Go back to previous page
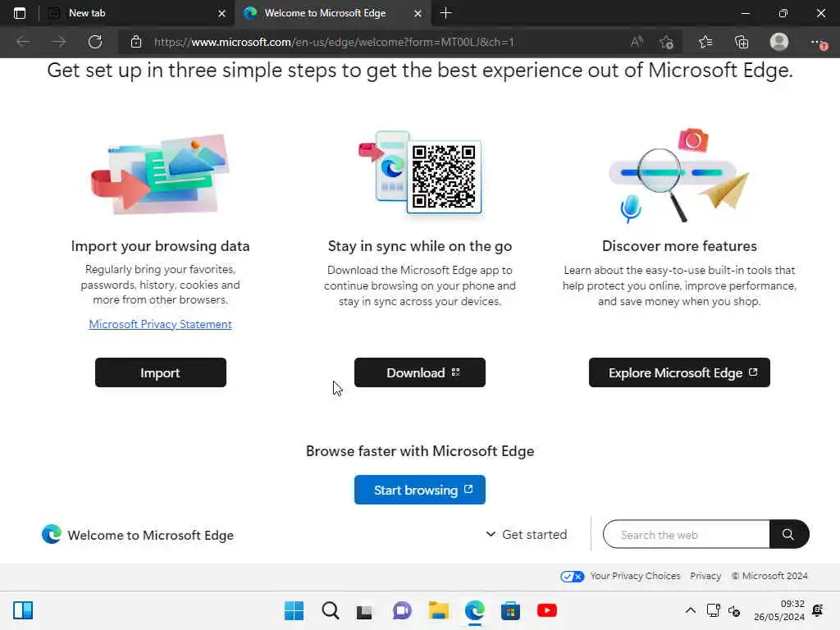The height and width of the screenshot is (630, 840). (x=23, y=42)
